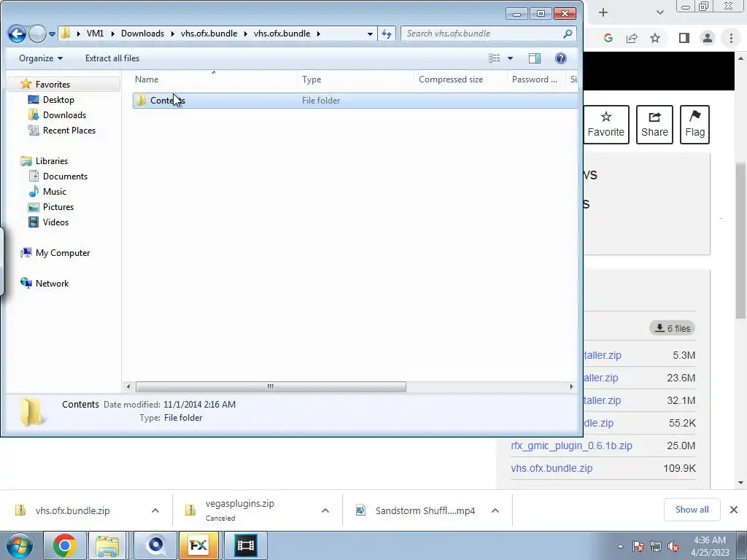Click the 6 files download button
This screenshot has width=747, height=560.
coord(673,328)
